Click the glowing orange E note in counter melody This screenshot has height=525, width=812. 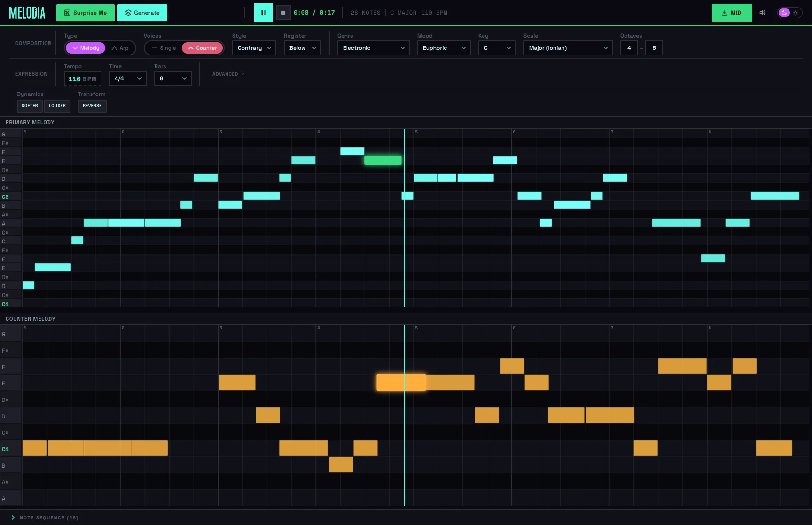[401, 383]
